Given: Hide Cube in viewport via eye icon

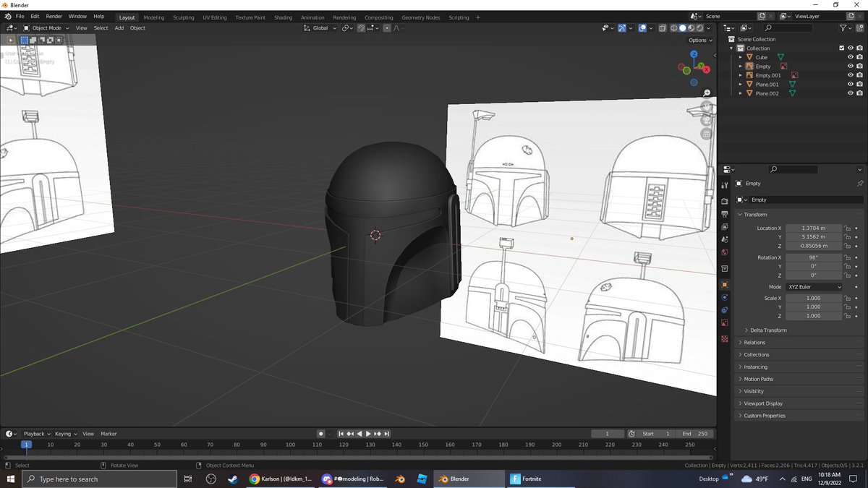Looking at the screenshot, I should [x=850, y=57].
